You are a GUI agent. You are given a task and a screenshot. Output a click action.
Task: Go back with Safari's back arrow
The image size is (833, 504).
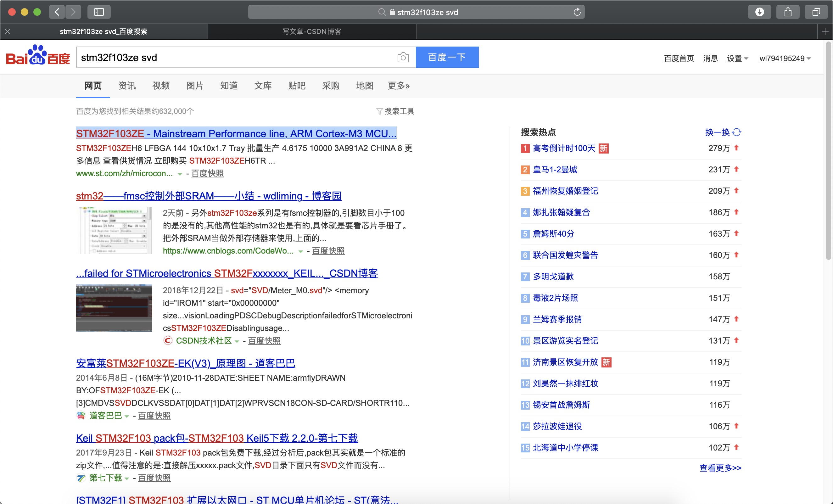tap(57, 12)
